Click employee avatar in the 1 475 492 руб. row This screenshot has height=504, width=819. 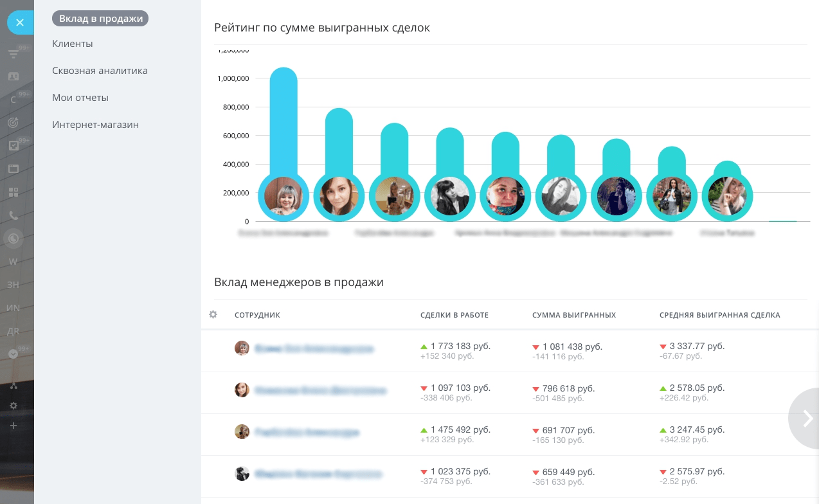click(x=242, y=432)
